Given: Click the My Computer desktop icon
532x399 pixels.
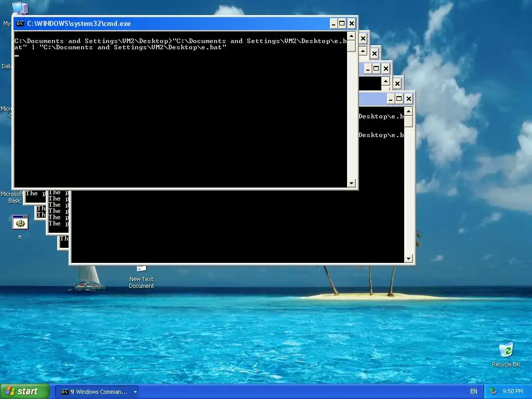Looking at the screenshot, I should (x=20, y=7).
